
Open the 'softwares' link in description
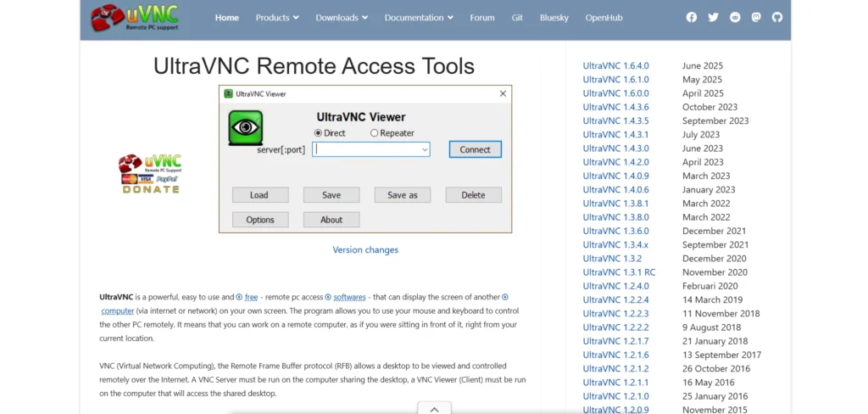(350, 297)
